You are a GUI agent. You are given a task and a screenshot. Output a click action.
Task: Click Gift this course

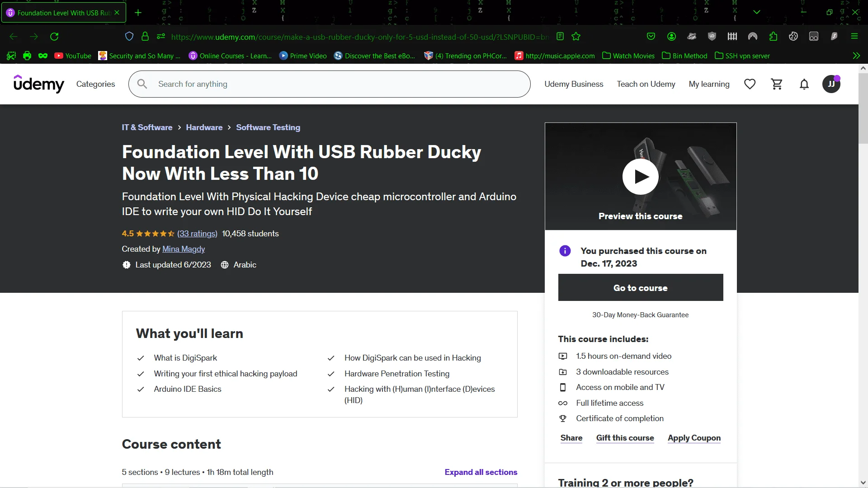pos(625,438)
